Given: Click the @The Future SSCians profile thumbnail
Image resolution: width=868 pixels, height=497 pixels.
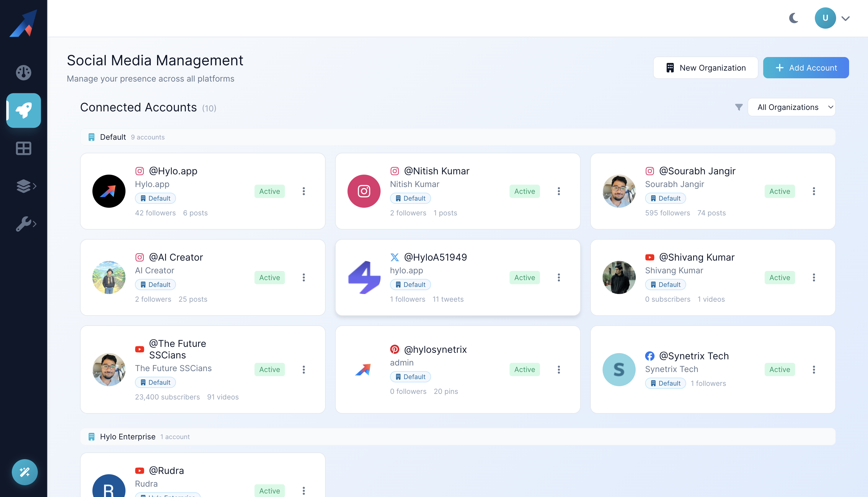Looking at the screenshot, I should [109, 369].
